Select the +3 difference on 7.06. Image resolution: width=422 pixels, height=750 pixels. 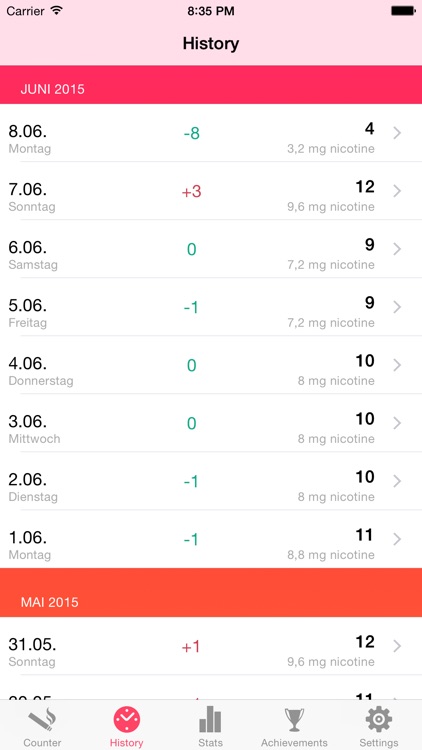point(191,192)
